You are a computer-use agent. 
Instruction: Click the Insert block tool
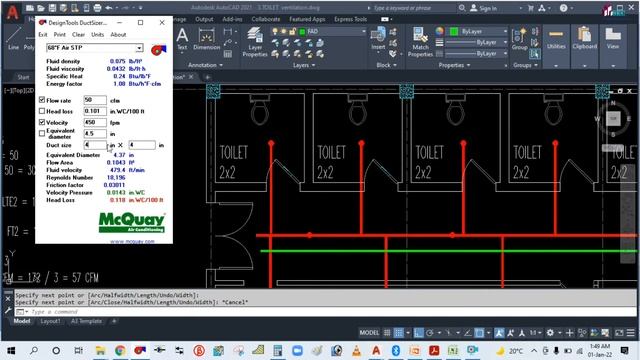point(378,39)
